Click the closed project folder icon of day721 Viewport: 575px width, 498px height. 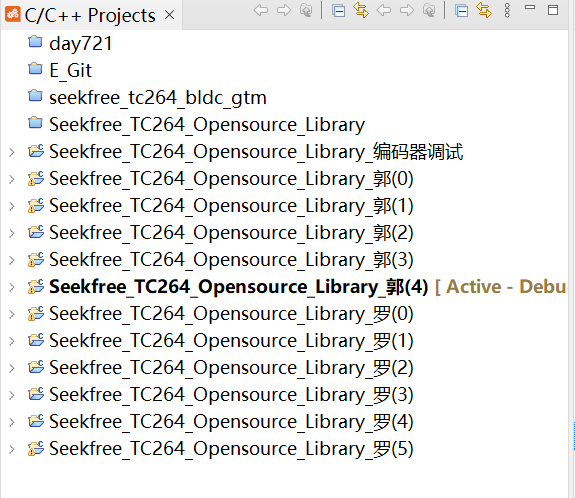click(35, 42)
